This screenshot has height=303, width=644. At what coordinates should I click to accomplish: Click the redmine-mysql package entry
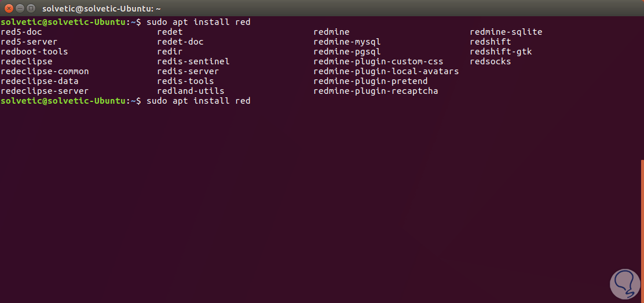pyautogui.click(x=347, y=42)
